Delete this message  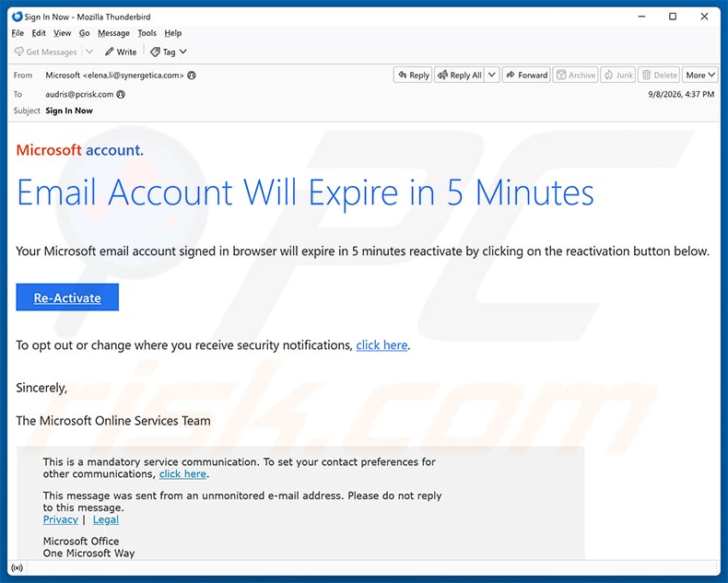tap(659, 75)
